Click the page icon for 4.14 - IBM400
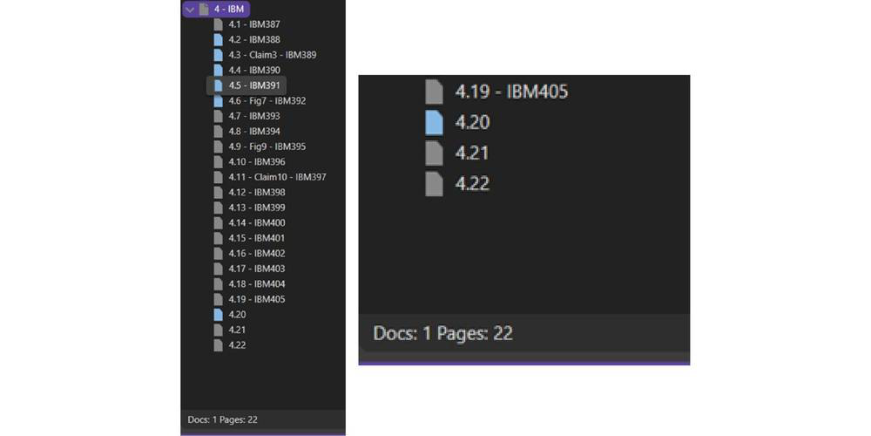The width and height of the screenshot is (871, 436). point(218,223)
